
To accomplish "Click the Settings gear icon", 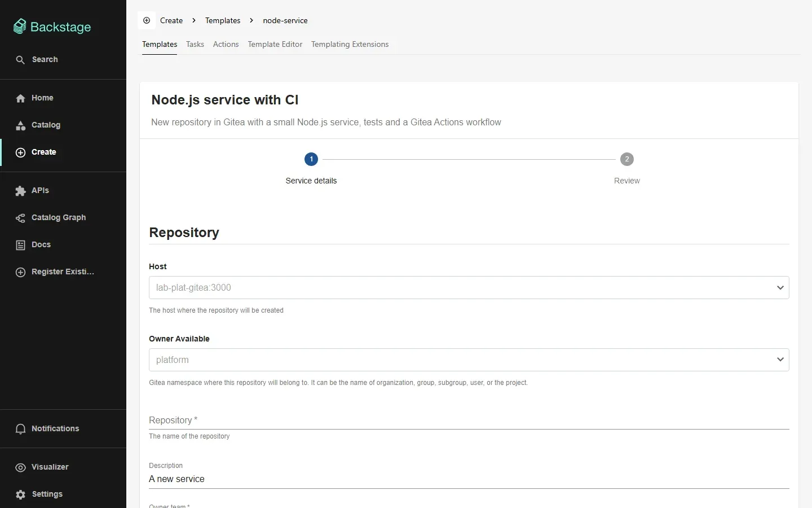I will pos(20,494).
